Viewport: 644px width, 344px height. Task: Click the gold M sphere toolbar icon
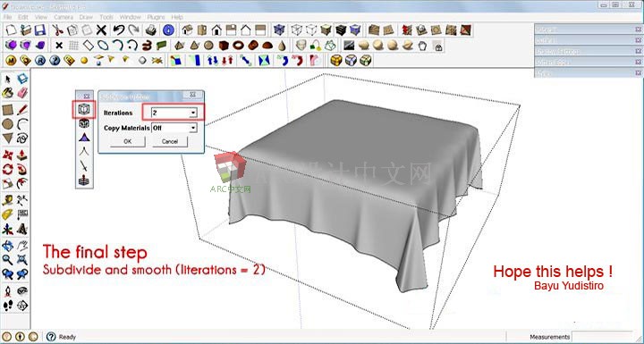click(11, 61)
